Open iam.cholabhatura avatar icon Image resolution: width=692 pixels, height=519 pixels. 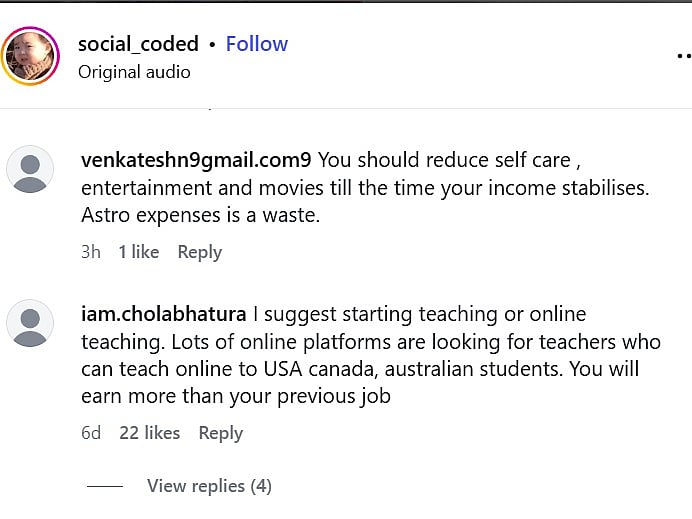point(30,324)
